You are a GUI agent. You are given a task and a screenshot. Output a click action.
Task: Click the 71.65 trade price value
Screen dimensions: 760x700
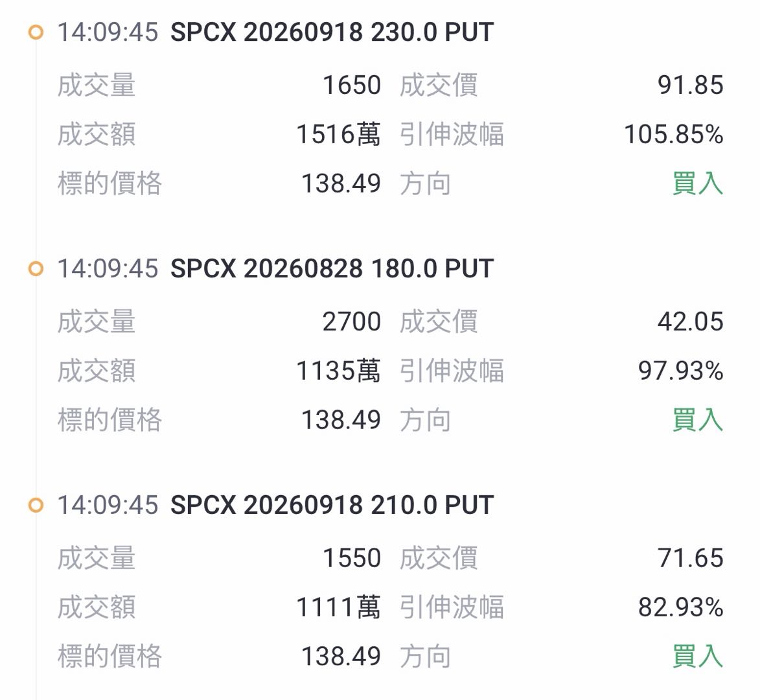click(690, 558)
